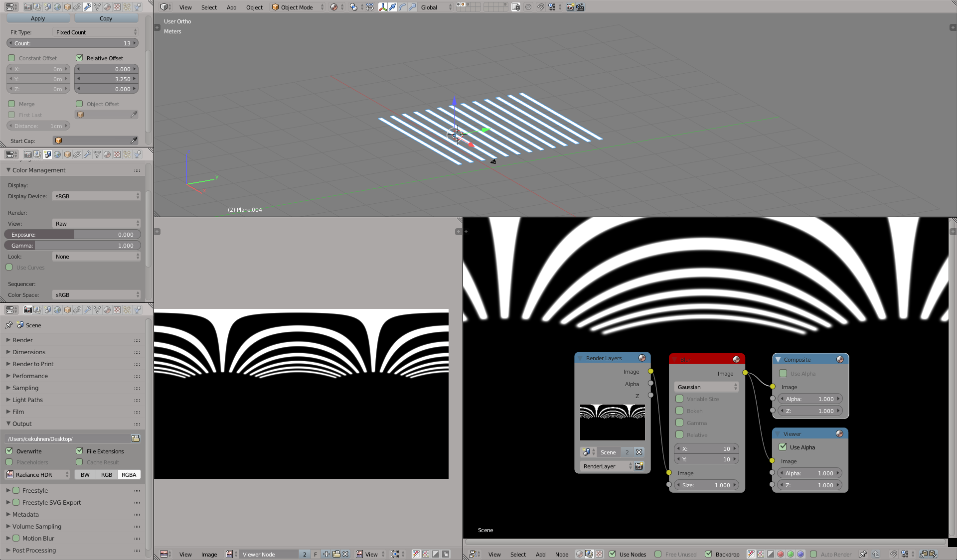Screen dimensions: 957x560
Task: Click the Start Cap eyedropper icon
Action: point(134,140)
